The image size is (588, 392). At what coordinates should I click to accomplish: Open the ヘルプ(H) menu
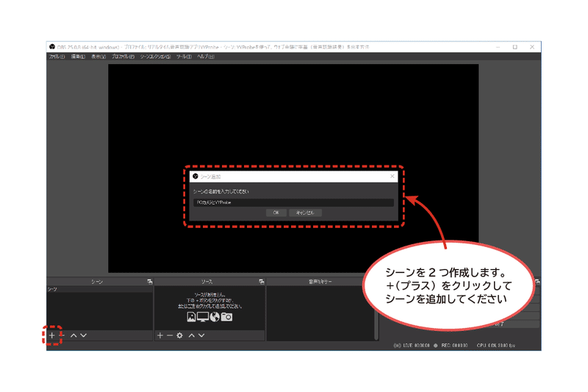(206, 57)
